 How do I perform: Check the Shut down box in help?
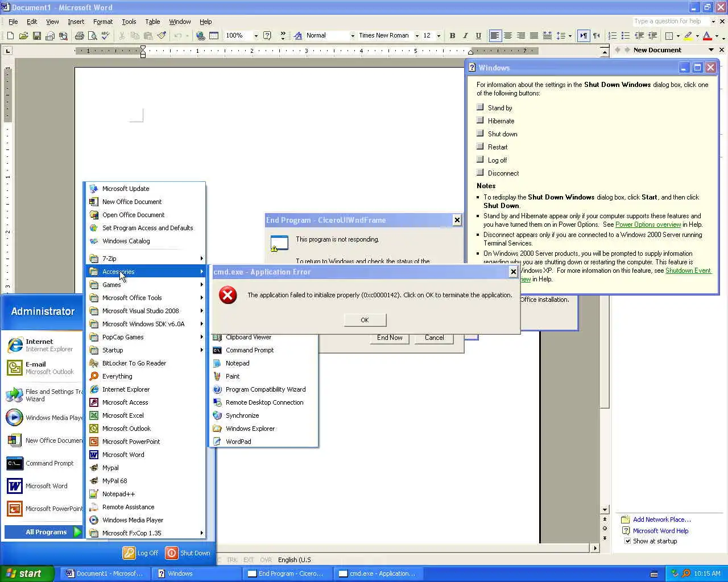[x=480, y=133]
